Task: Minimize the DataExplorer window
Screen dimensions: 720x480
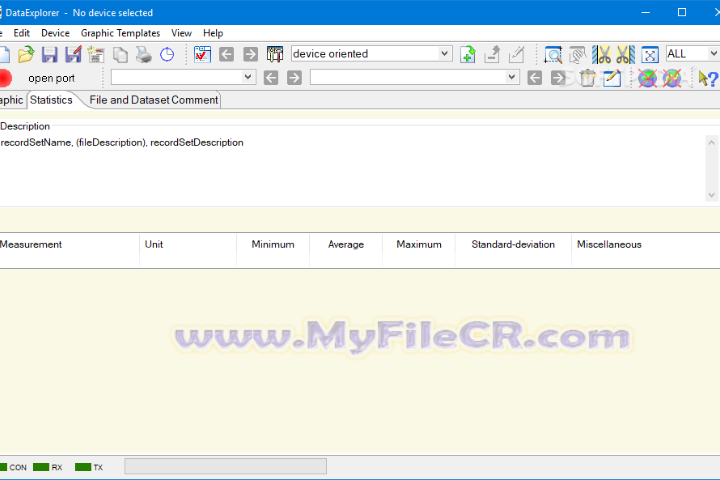Action: coord(646,12)
